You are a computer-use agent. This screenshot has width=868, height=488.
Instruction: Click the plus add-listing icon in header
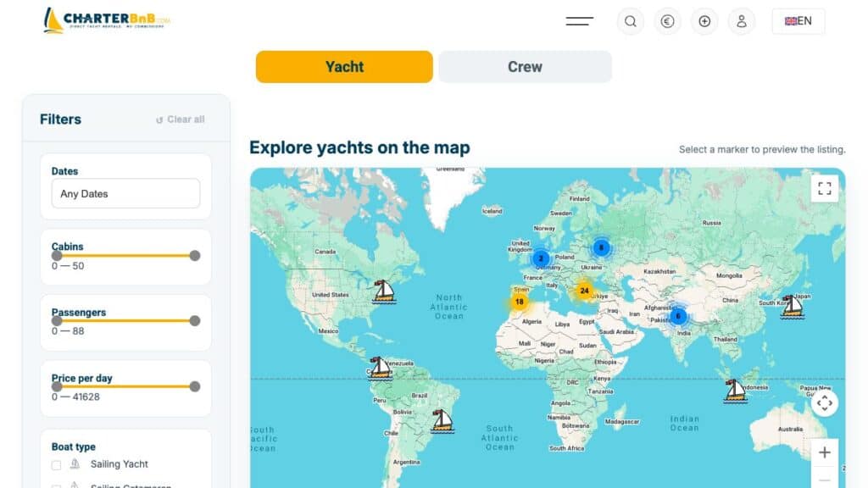pyautogui.click(x=704, y=21)
